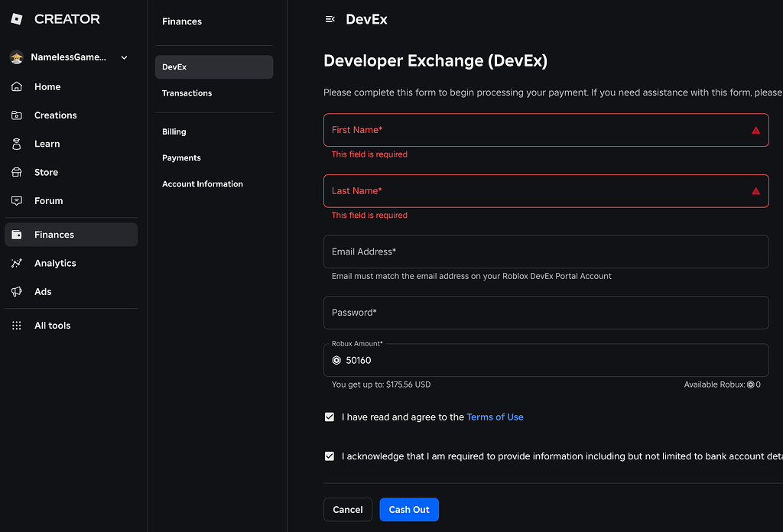Open the Home sidebar icon

coord(16,86)
